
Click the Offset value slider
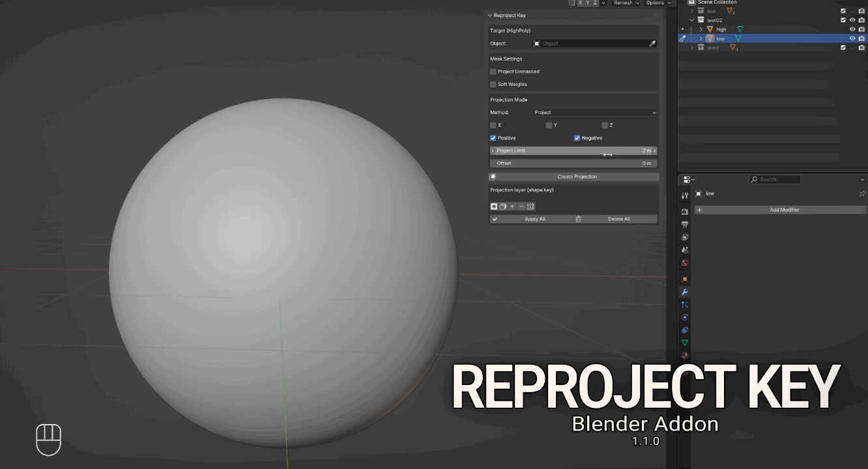[x=573, y=163]
